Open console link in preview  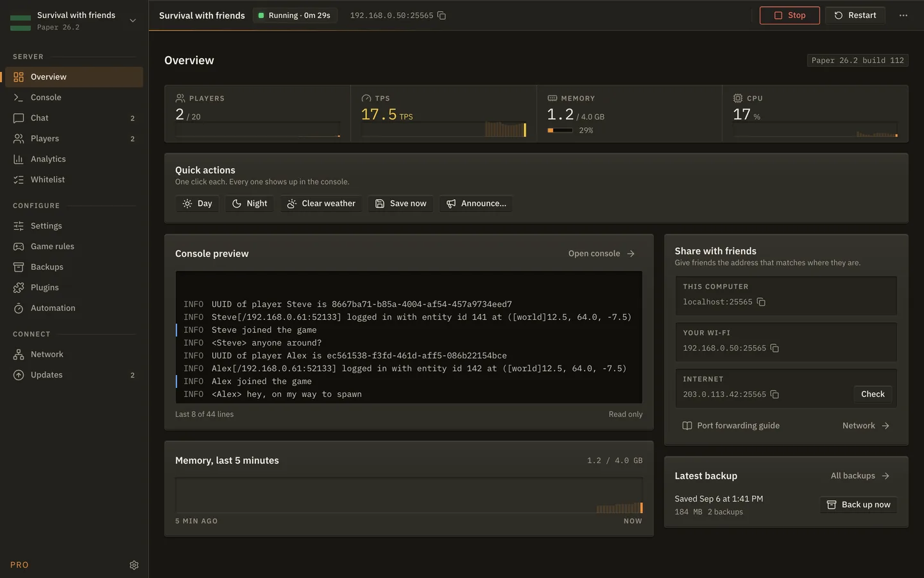[x=601, y=254]
